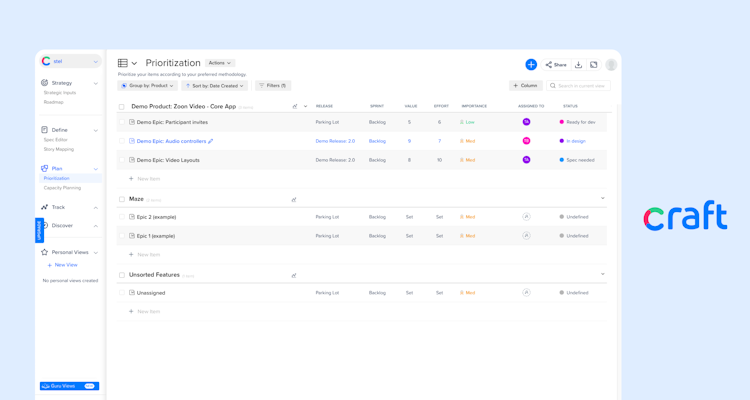Click the Strategy sidebar icon

pyautogui.click(x=44, y=83)
